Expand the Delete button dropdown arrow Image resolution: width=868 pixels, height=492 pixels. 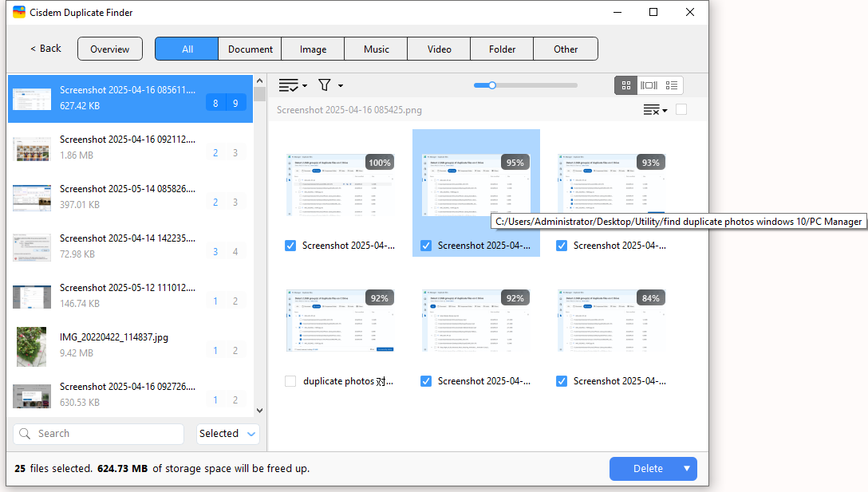686,469
